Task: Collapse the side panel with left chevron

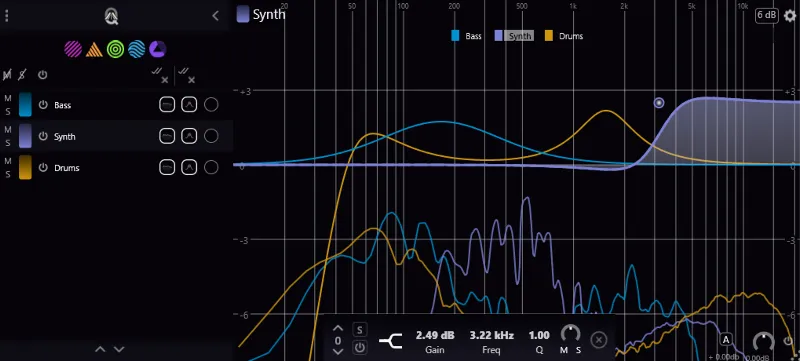Action: pyautogui.click(x=215, y=16)
